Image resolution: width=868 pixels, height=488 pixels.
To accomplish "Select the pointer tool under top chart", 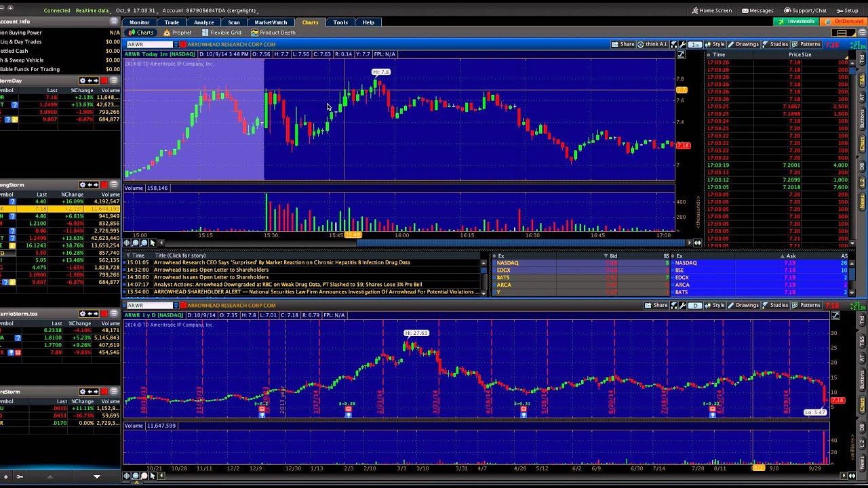I will tap(152, 243).
